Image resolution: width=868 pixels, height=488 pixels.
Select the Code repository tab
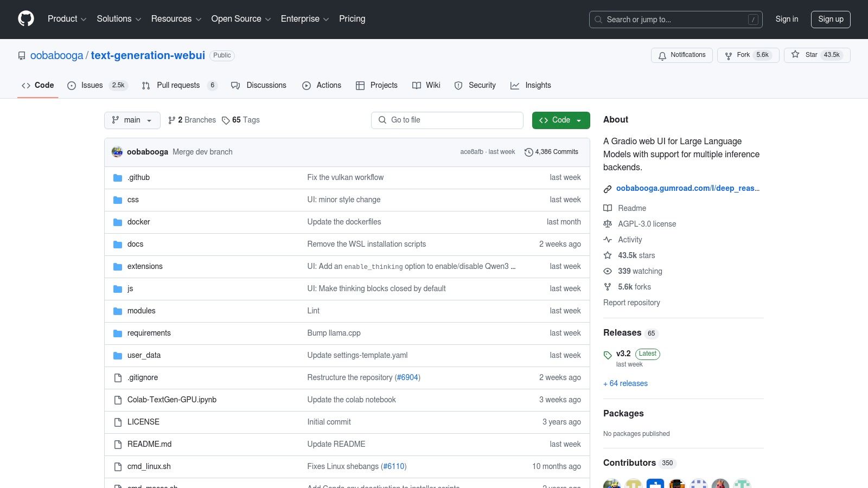click(38, 85)
